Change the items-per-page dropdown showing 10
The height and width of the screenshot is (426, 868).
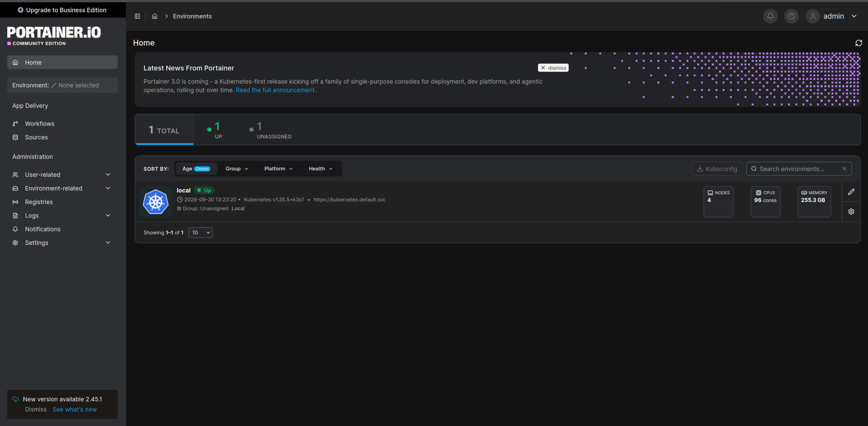pos(200,233)
